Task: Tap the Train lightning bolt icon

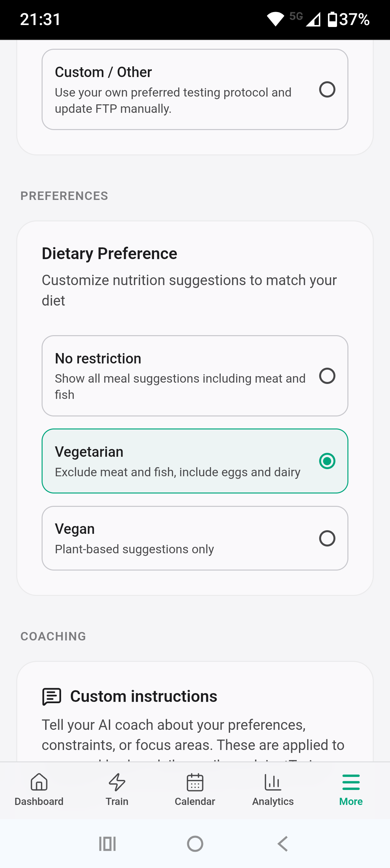Action: [x=117, y=782]
